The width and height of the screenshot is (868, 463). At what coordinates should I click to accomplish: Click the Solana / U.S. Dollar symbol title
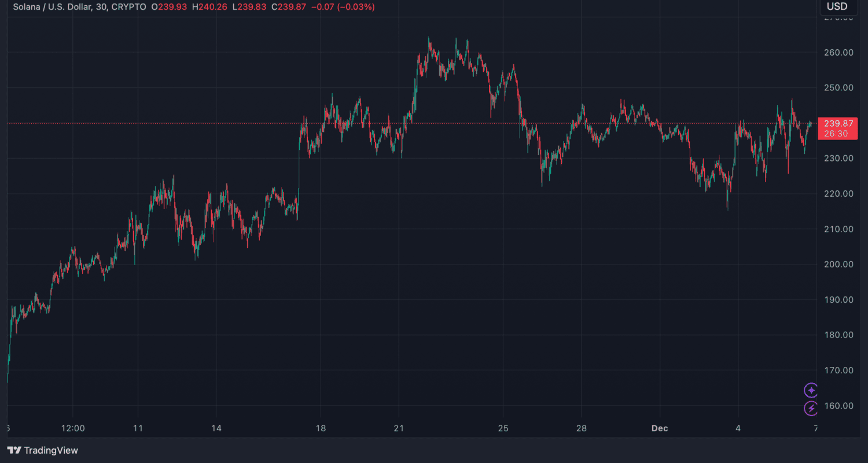coord(52,7)
